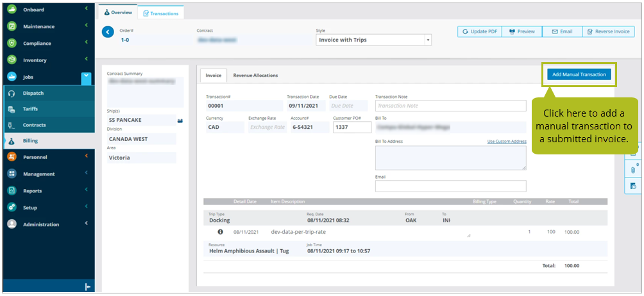Click the Administration user icon
The width and height of the screenshot is (644, 296).
(x=12, y=224)
